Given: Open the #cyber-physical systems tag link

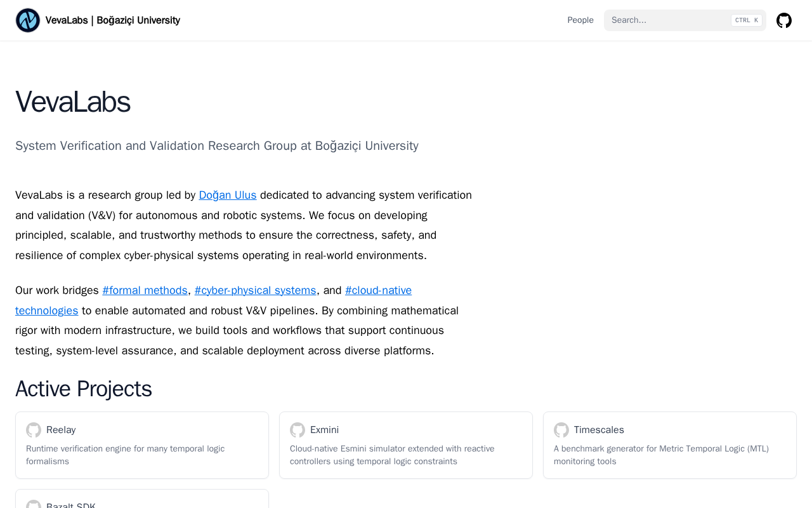Looking at the screenshot, I should (256, 290).
